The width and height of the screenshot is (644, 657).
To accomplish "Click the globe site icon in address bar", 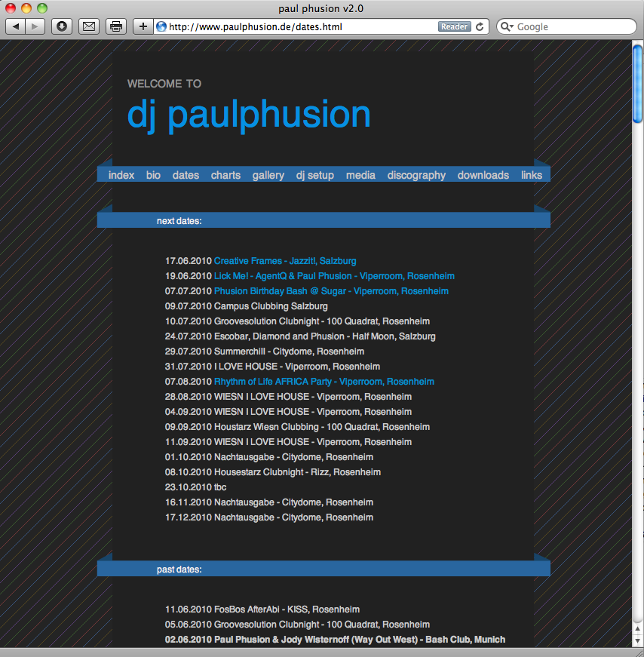I will [161, 27].
